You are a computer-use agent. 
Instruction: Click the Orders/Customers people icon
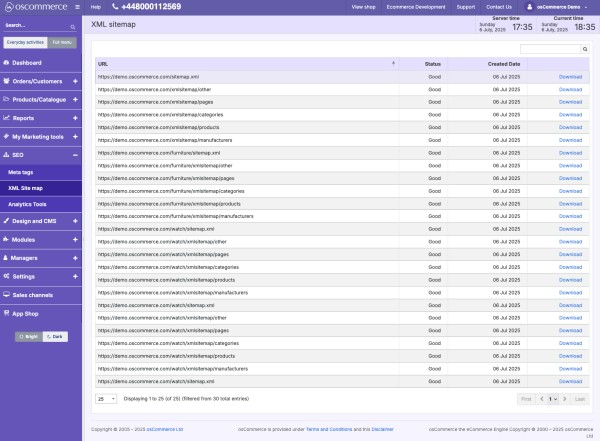(x=6, y=81)
